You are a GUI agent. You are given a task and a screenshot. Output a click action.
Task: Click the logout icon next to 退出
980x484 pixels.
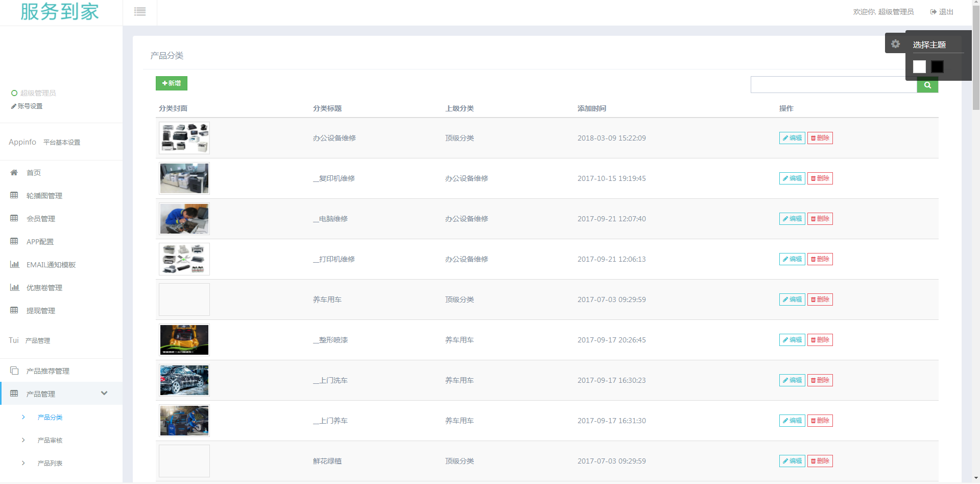coord(933,12)
